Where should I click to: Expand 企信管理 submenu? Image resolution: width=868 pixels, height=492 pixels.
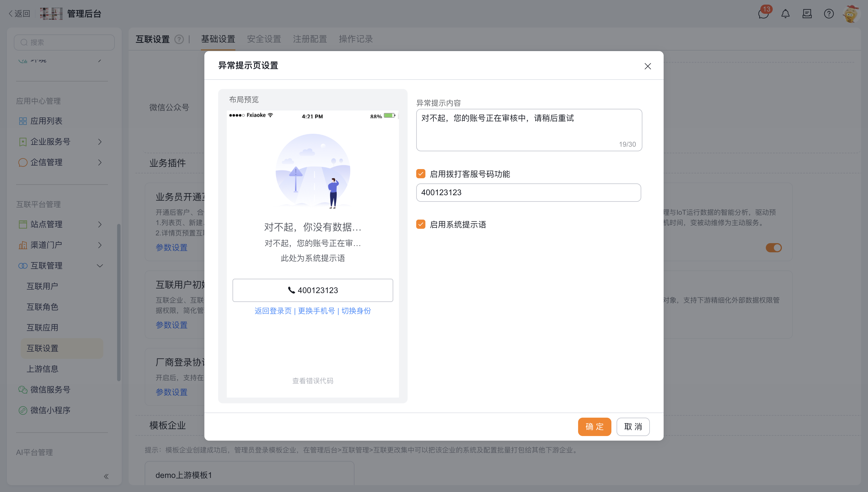pyautogui.click(x=100, y=162)
